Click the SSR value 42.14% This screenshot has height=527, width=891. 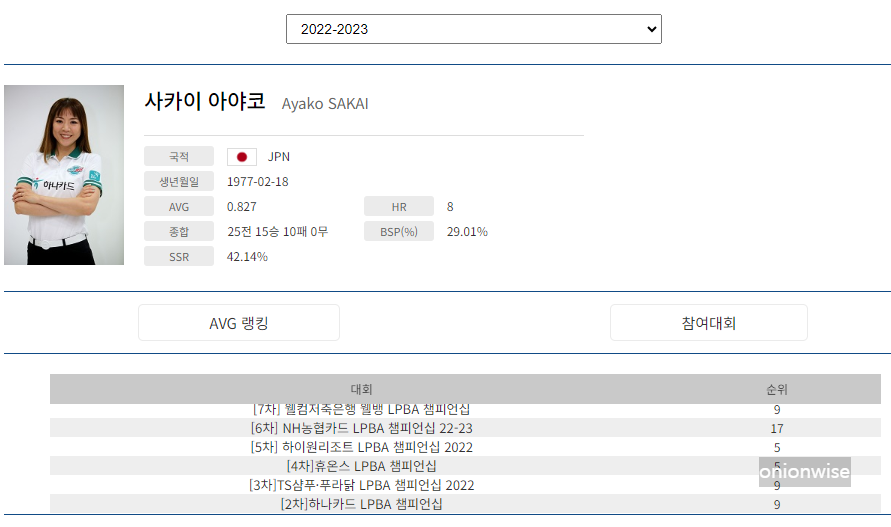click(x=247, y=257)
